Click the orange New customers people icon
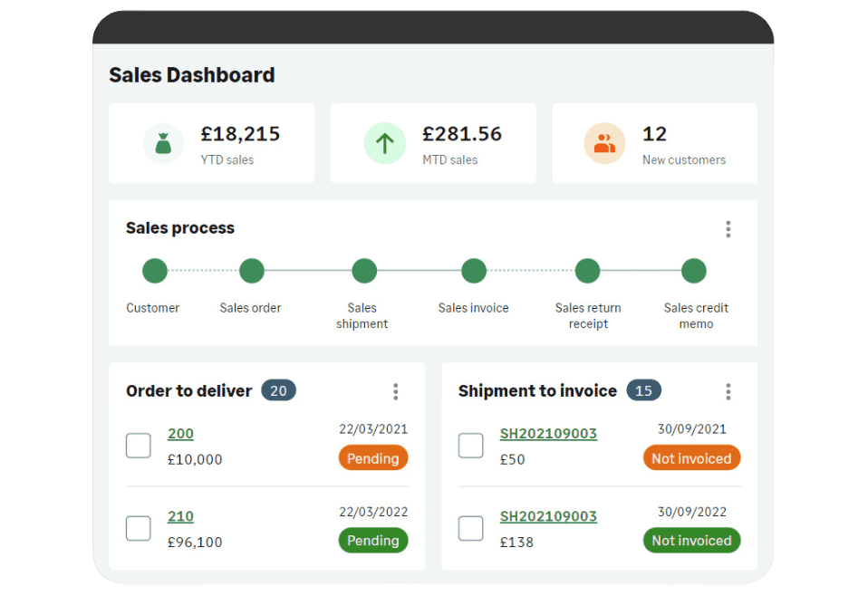This screenshot has height=596, width=868. pos(604,143)
